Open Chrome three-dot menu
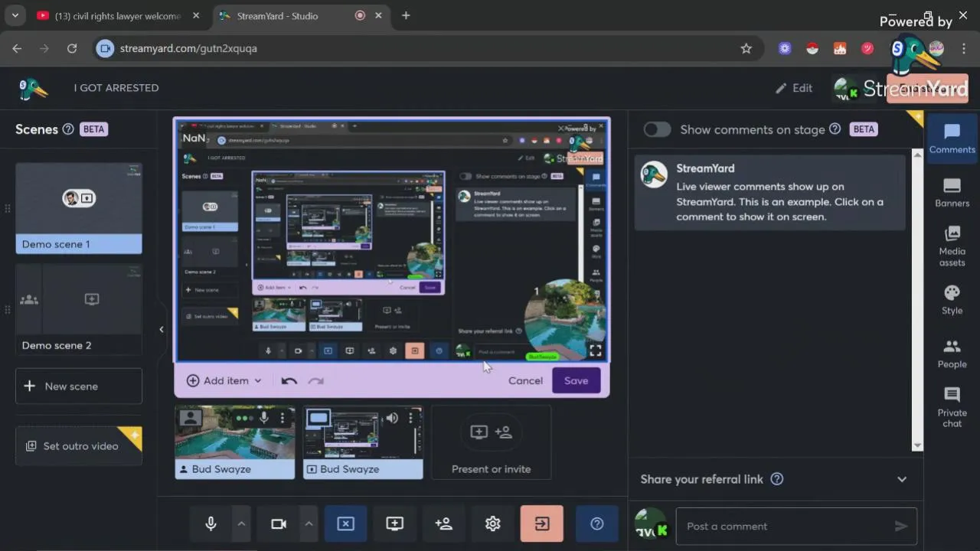This screenshot has height=551, width=980. pyautogui.click(x=964, y=48)
